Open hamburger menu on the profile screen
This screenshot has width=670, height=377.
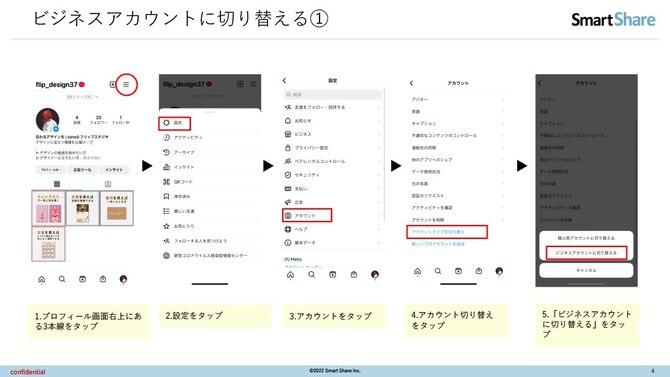[x=126, y=85]
